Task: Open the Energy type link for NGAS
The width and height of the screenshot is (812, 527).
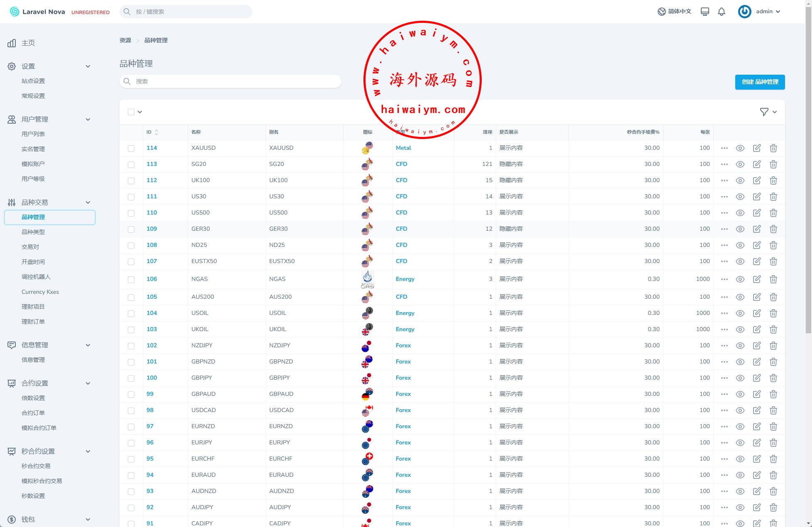Action: click(x=405, y=279)
